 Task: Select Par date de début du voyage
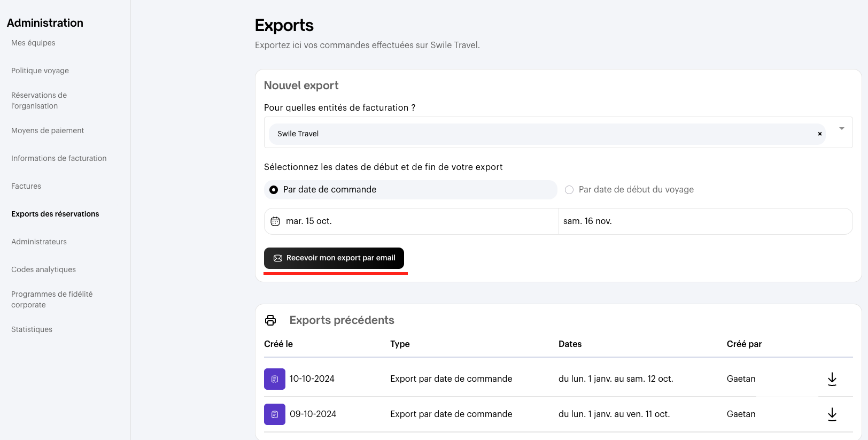[569, 190]
